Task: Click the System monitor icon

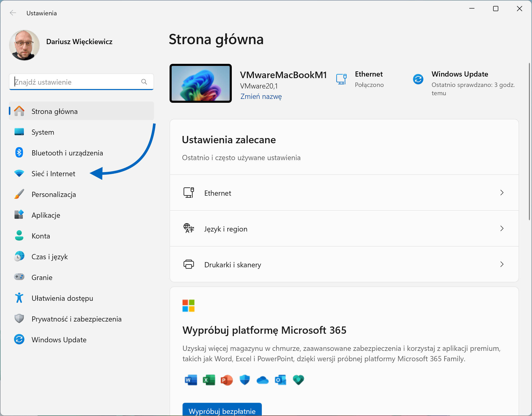Action: pyautogui.click(x=19, y=132)
